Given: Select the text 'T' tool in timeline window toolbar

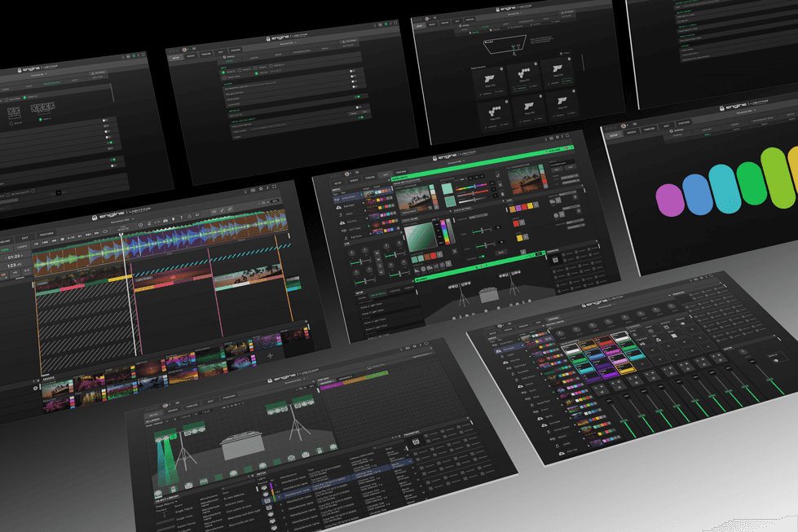Looking at the screenshot, I should (x=181, y=218).
